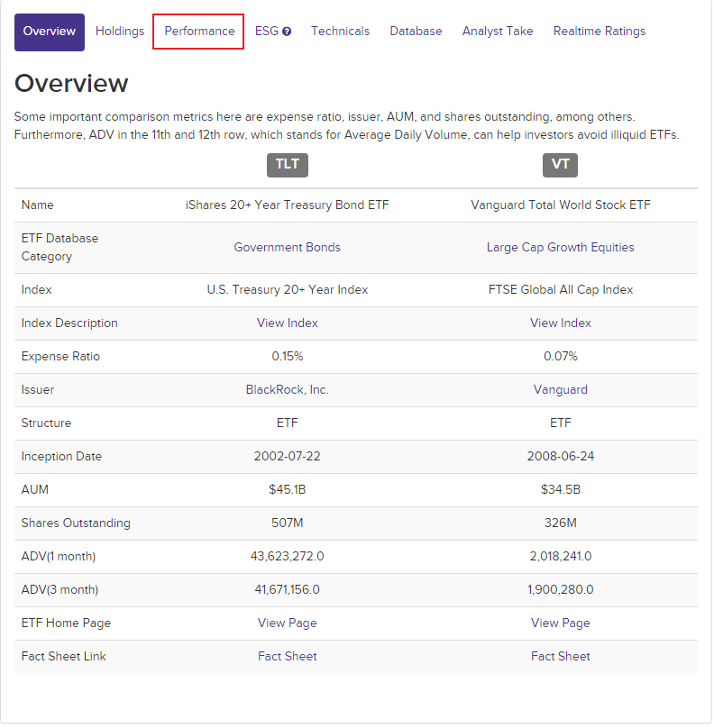This screenshot has width=714, height=728.
Task: Click the 1,900,280.0 ADV value
Action: [561, 590]
